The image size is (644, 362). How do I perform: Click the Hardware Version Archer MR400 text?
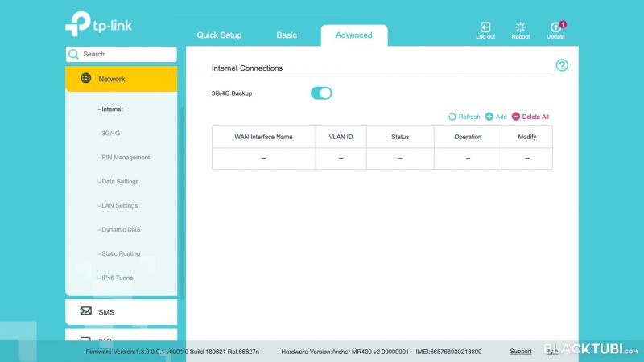point(345,352)
